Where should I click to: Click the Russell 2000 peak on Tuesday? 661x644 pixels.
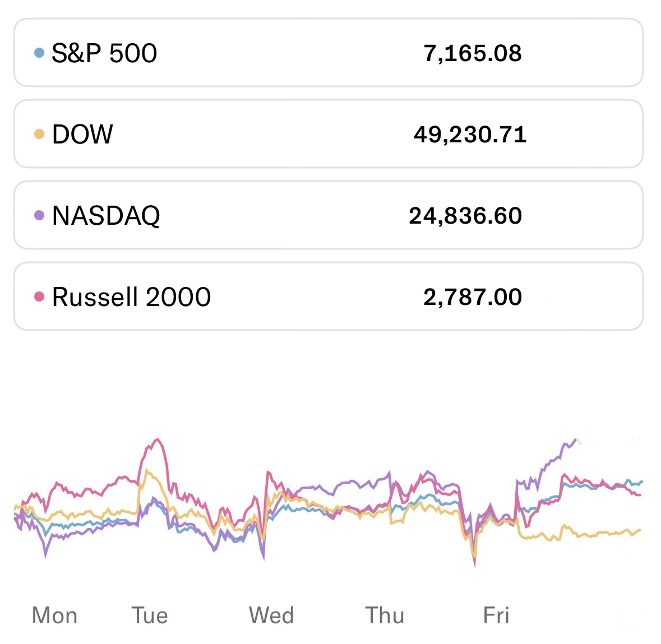pyautogui.click(x=158, y=440)
